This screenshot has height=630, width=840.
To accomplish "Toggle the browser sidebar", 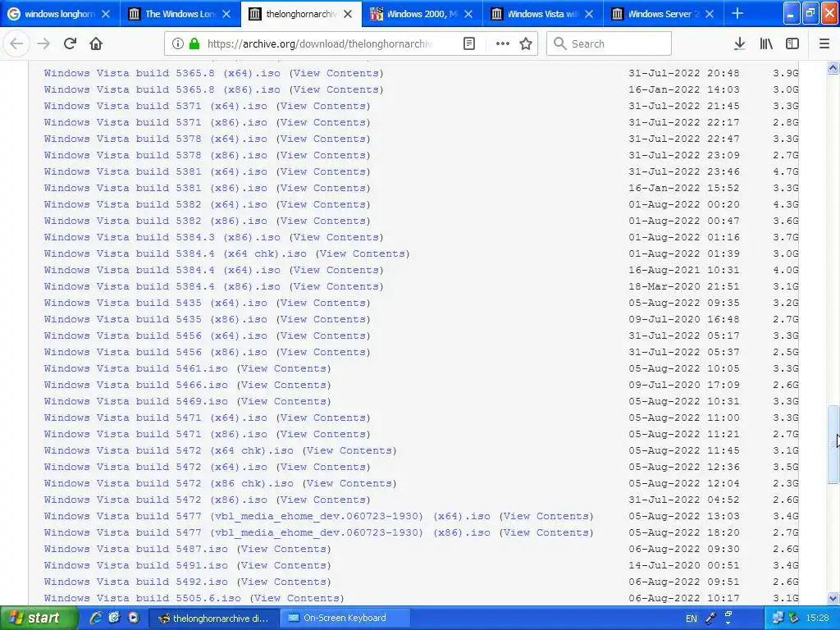I will [792, 44].
